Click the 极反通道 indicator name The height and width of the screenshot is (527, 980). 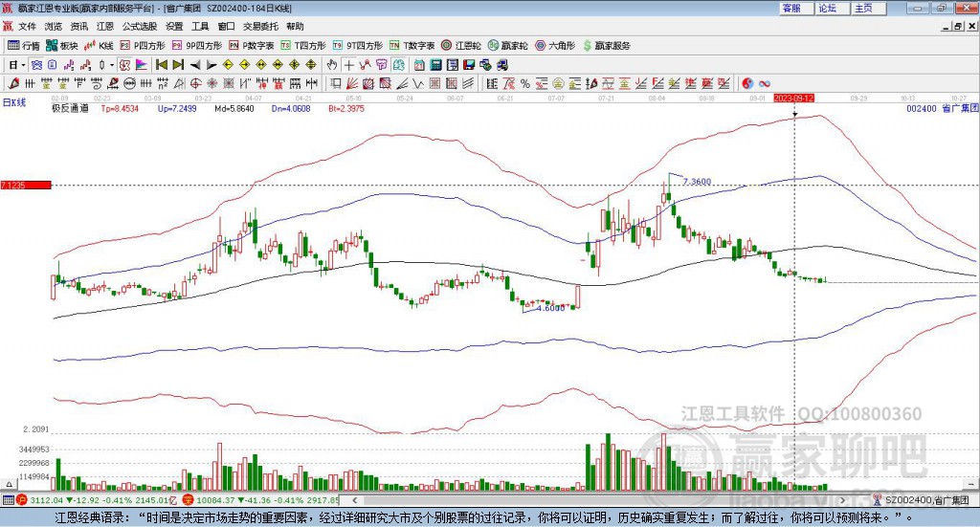click(70, 108)
